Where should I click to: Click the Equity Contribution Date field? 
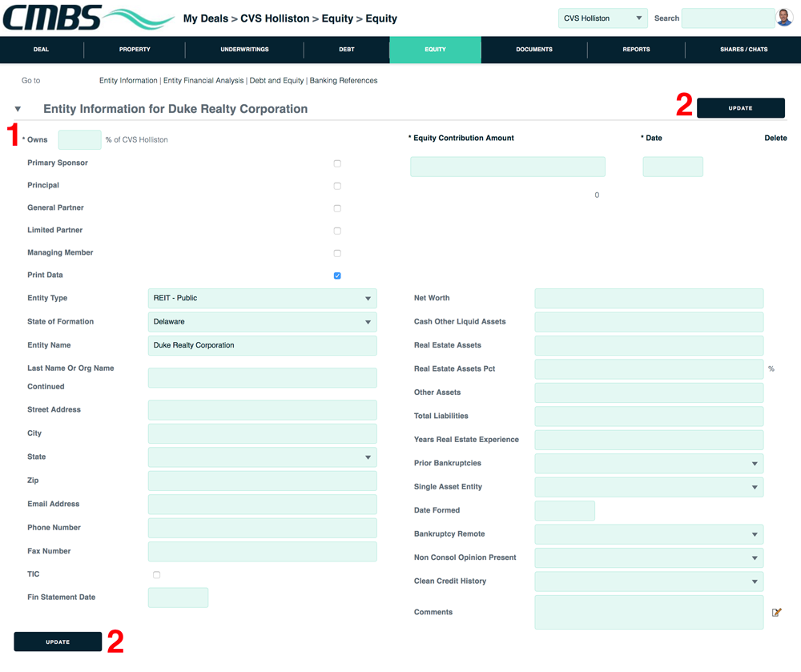673,167
